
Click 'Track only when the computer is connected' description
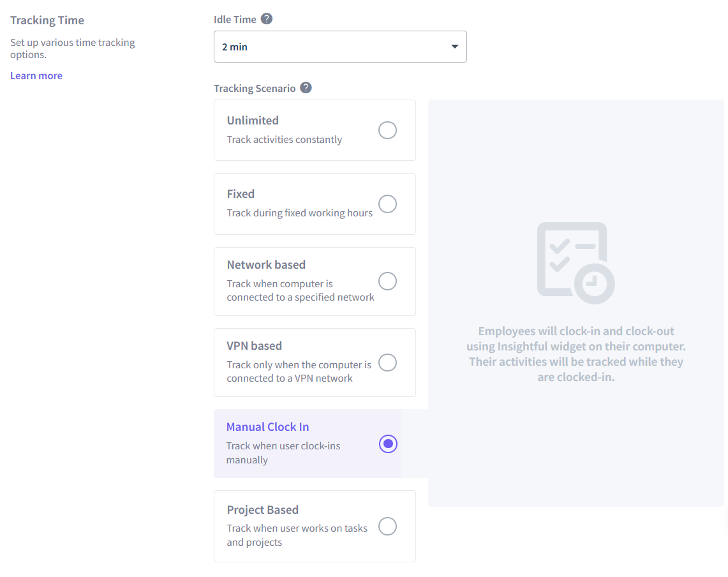299,371
